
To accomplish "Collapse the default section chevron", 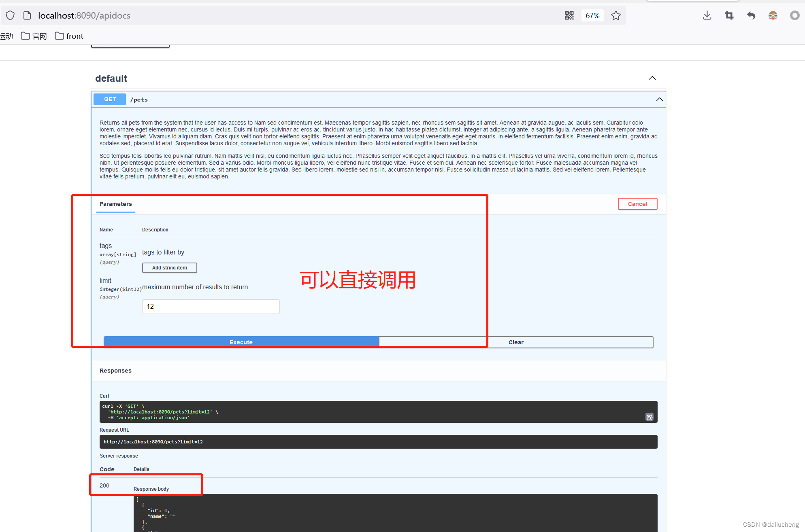I will 652,78.
